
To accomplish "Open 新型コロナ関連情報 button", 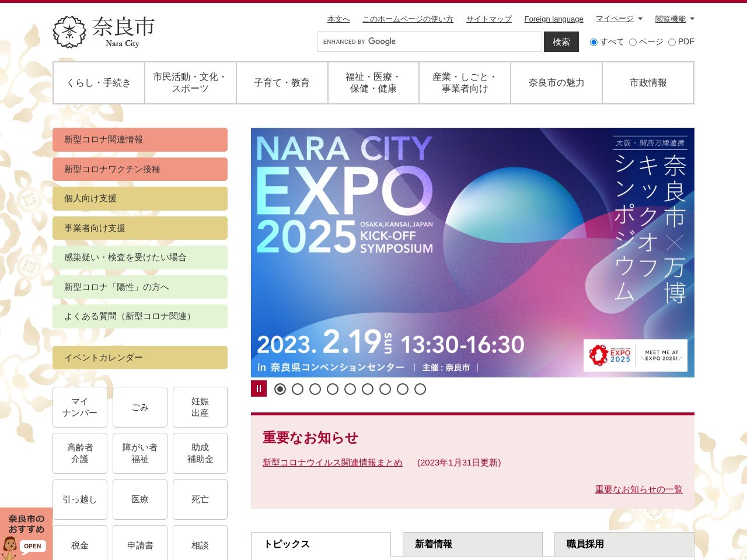I will click(x=140, y=139).
